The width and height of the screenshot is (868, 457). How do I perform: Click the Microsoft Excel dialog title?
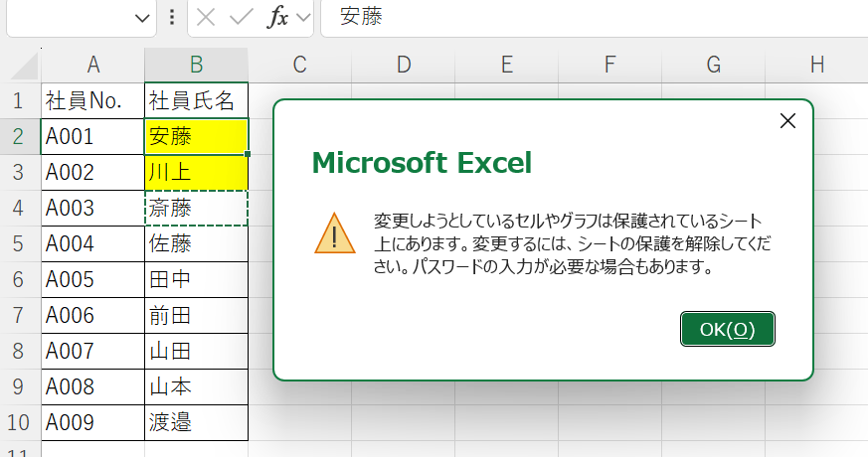[422, 163]
